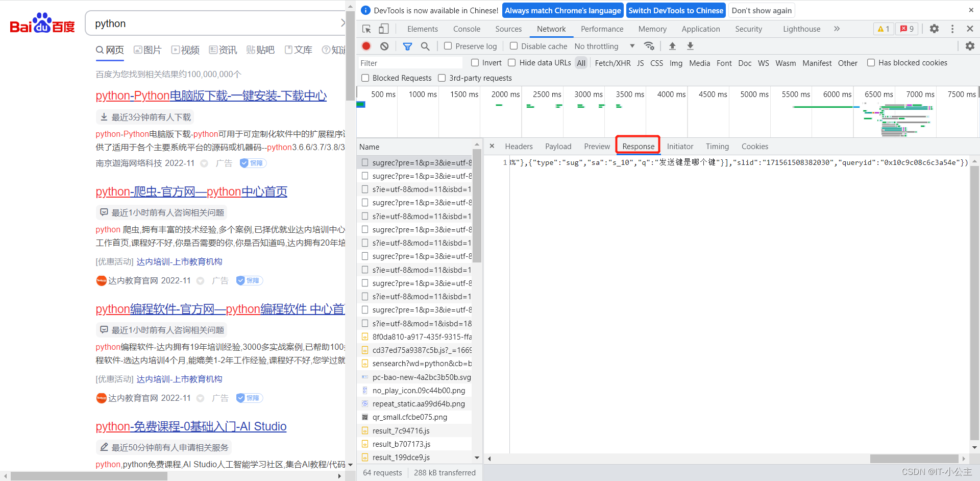The width and height of the screenshot is (980, 481).
Task: Open the Performance panel
Action: [x=602, y=29]
